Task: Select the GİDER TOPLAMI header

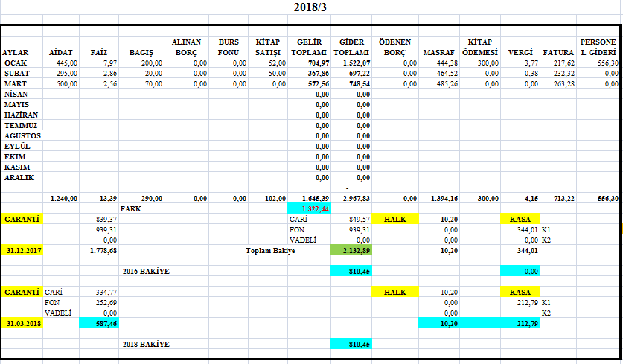Action: pyautogui.click(x=351, y=48)
